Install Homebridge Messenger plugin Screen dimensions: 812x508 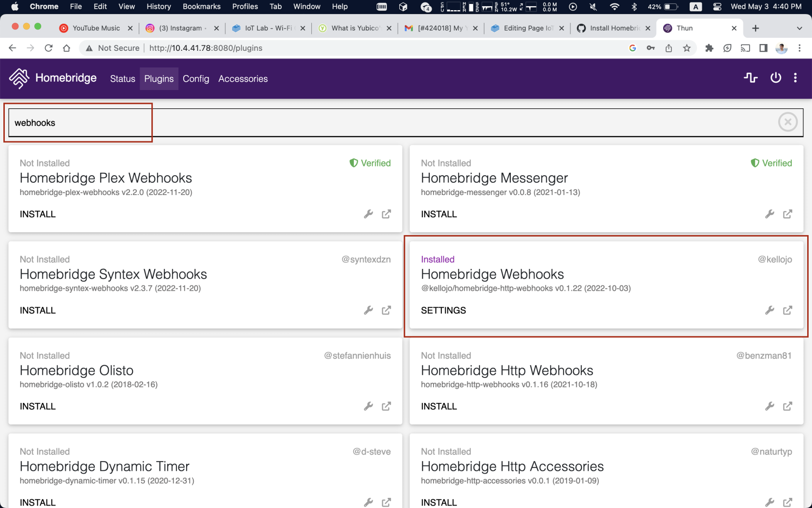click(x=439, y=214)
